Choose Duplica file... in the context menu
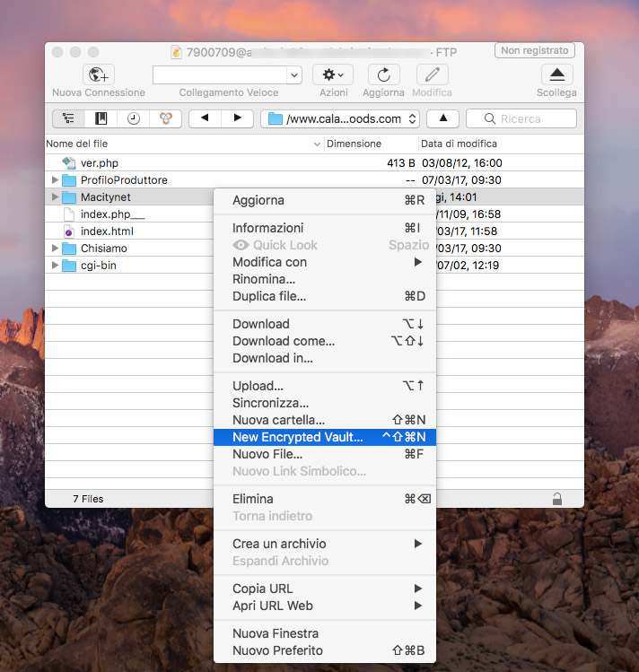Viewport: 639px width, 672px height. pos(325,296)
